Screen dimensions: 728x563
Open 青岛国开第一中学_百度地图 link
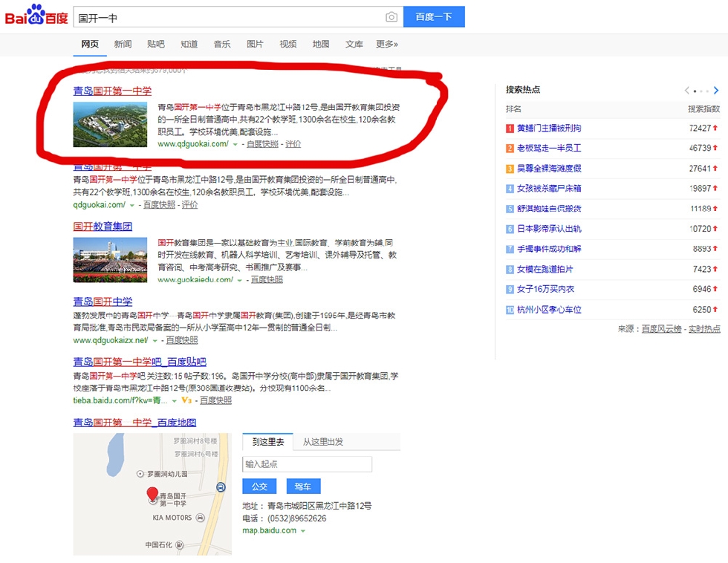pos(134,423)
